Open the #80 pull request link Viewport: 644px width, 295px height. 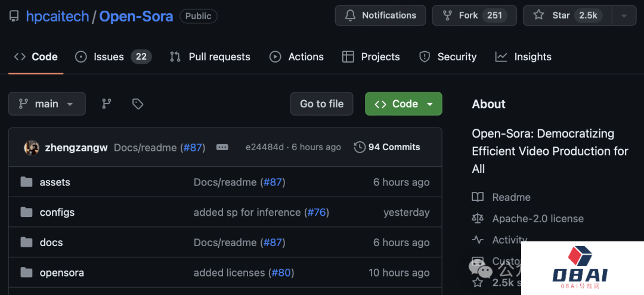click(x=281, y=273)
